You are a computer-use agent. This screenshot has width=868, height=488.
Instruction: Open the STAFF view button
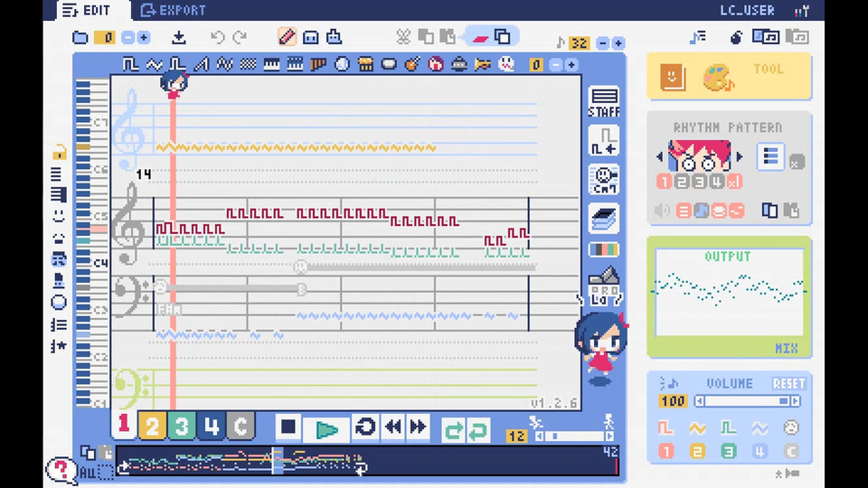[x=604, y=102]
